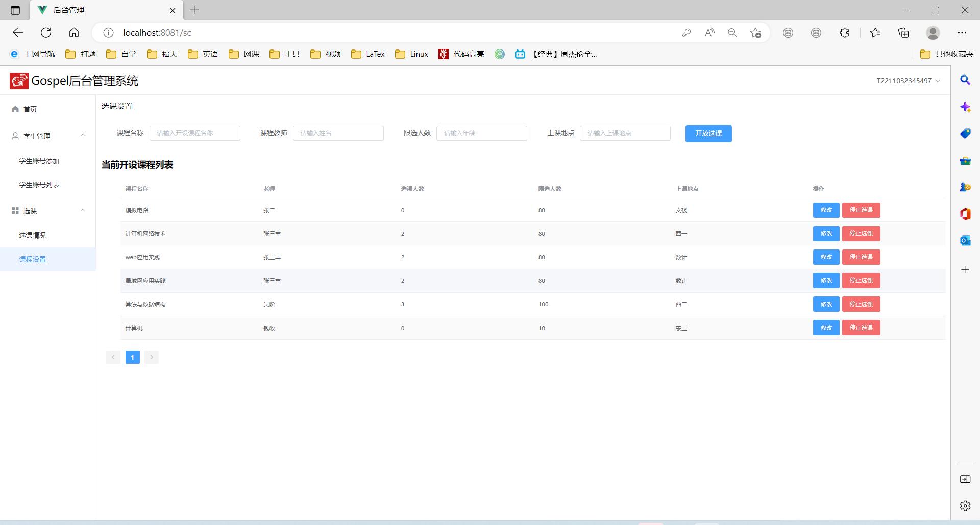Open 选课情况 in the sidebar
This screenshot has width=980, height=525.
pos(33,235)
